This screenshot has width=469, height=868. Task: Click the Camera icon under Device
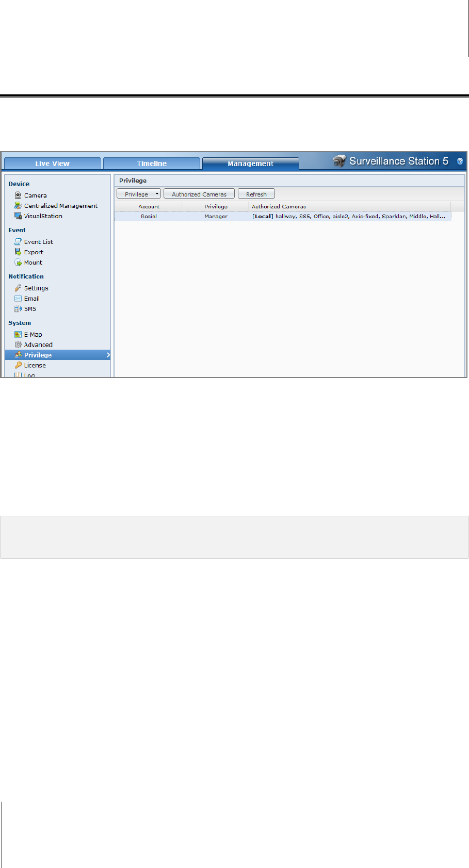point(18,195)
